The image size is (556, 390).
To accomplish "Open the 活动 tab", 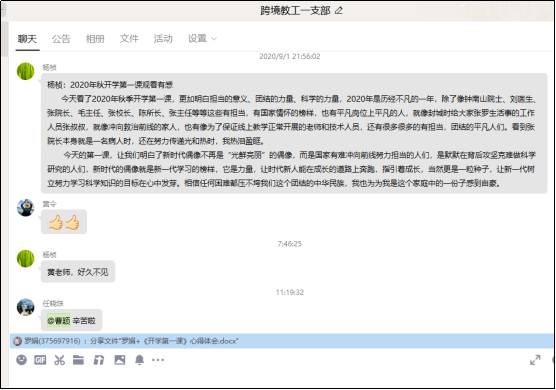I will [x=163, y=39].
